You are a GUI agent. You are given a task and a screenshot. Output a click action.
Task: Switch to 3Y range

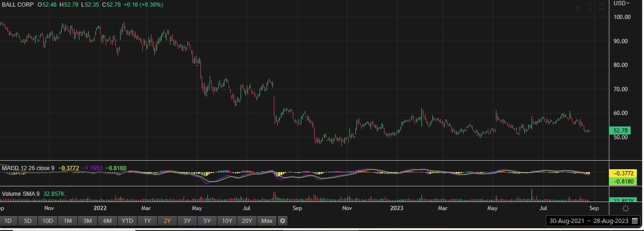[187, 221]
